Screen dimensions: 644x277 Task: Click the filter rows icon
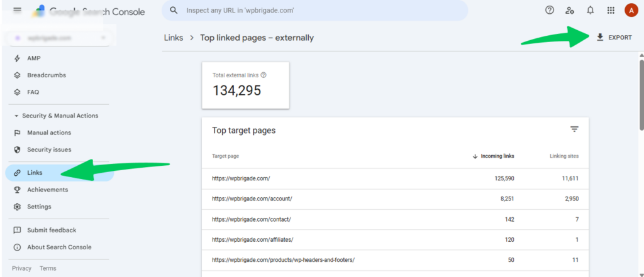[x=574, y=129]
